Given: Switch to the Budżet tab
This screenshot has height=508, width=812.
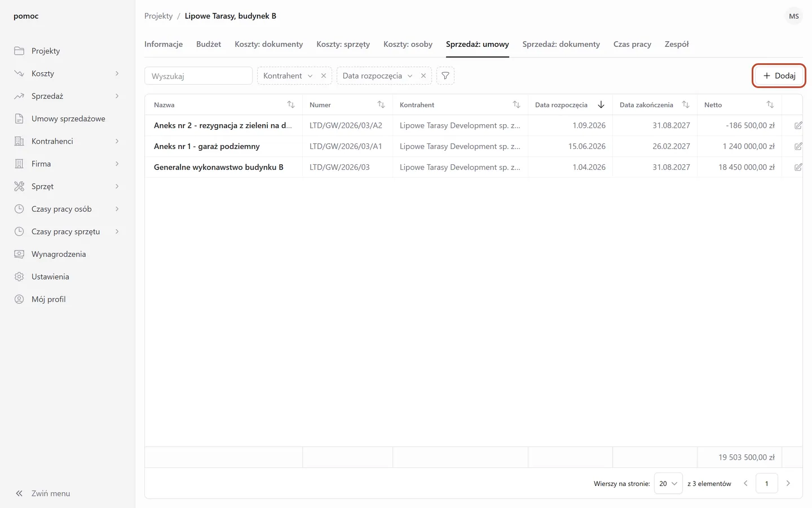Looking at the screenshot, I should click(x=209, y=44).
